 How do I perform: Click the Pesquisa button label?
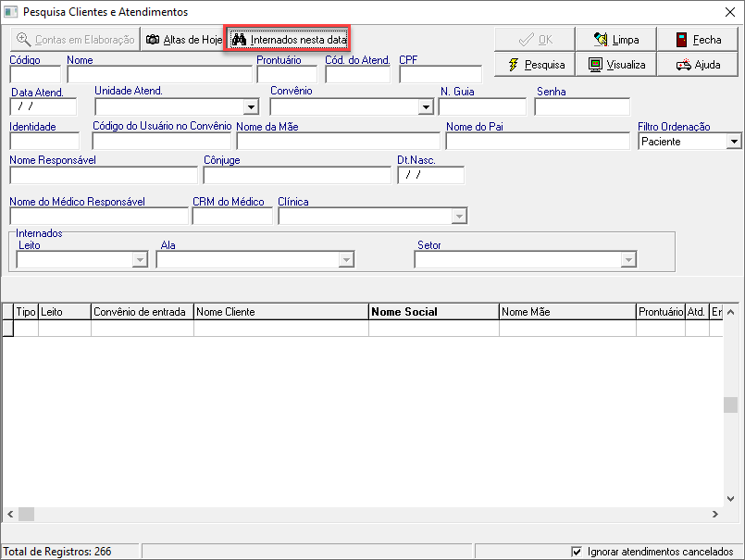544,65
